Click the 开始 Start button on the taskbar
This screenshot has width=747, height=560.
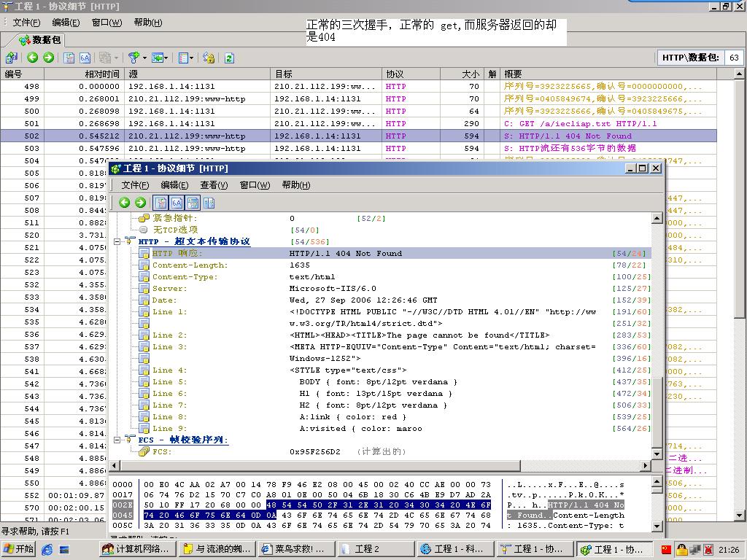pos(19,549)
